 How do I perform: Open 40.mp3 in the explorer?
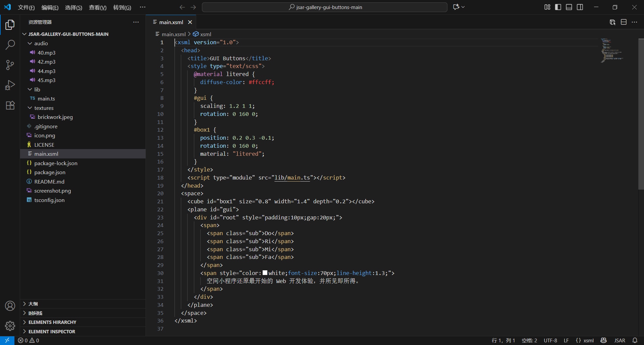tap(83, 53)
